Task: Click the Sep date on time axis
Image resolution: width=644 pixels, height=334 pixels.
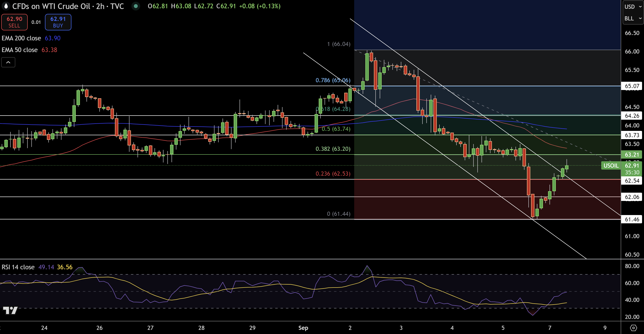Action: 303,328
